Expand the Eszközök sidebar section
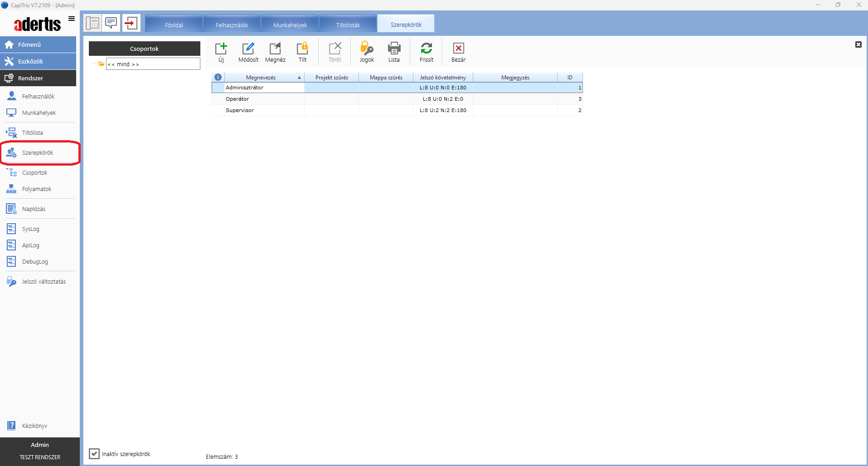Viewport: 868px width, 466px height. pyautogui.click(x=38, y=61)
